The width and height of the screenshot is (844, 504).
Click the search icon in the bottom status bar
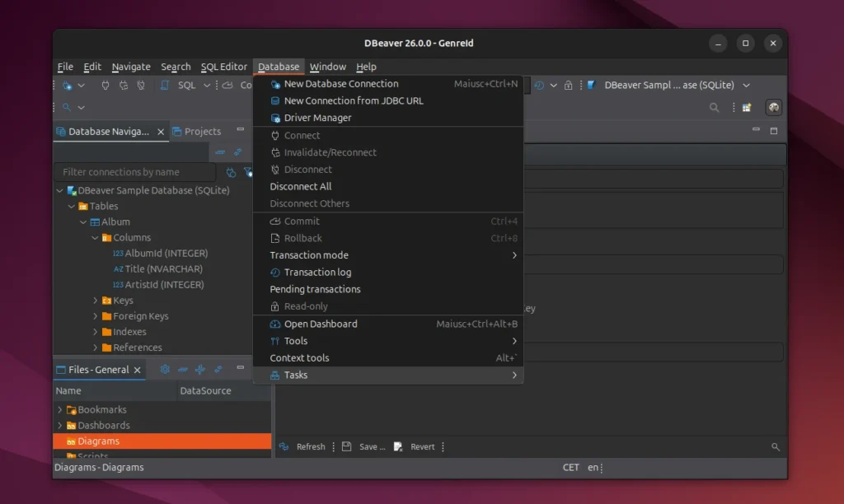(x=776, y=446)
